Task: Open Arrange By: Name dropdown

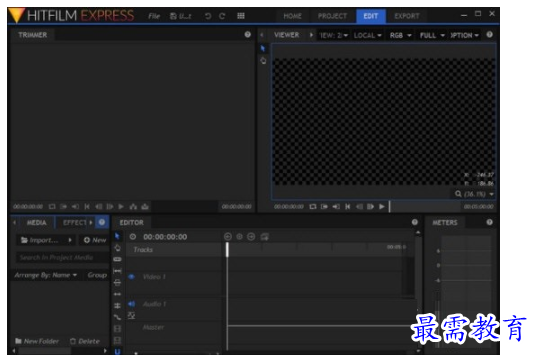Action: pyautogui.click(x=45, y=275)
